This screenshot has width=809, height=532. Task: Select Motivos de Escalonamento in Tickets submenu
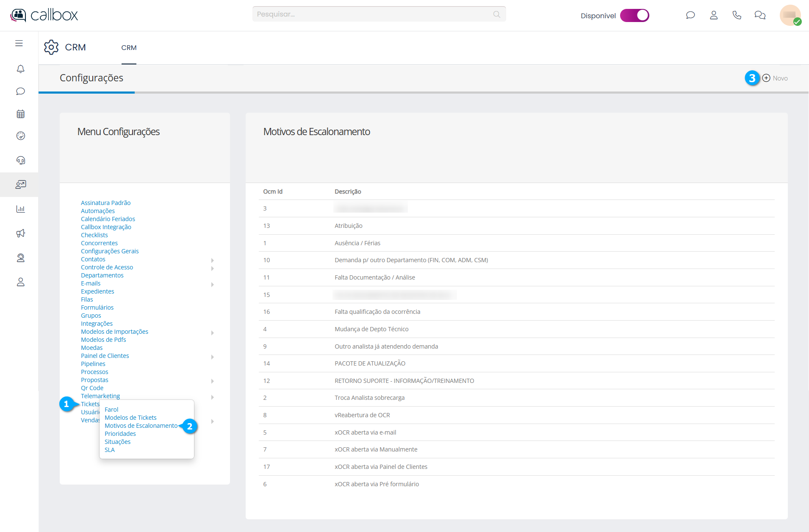click(141, 426)
